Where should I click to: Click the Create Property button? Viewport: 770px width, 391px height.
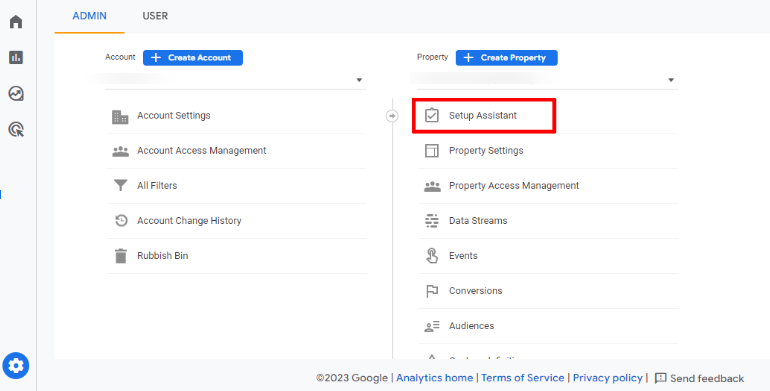pyautogui.click(x=507, y=57)
